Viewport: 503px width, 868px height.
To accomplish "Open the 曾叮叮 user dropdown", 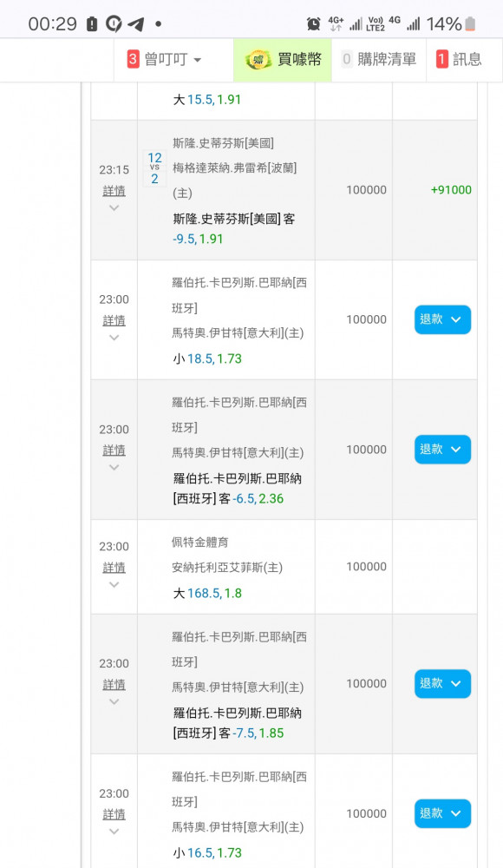I will click(x=164, y=60).
